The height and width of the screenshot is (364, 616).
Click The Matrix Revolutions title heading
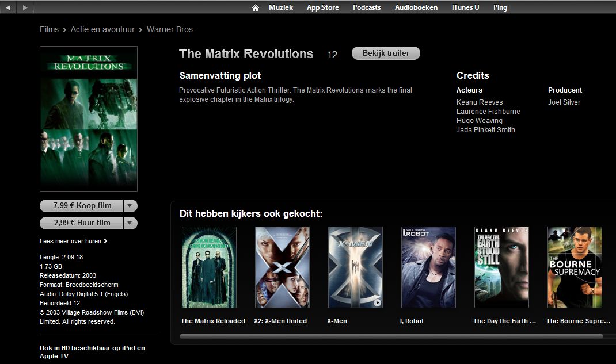(x=246, y=53)
